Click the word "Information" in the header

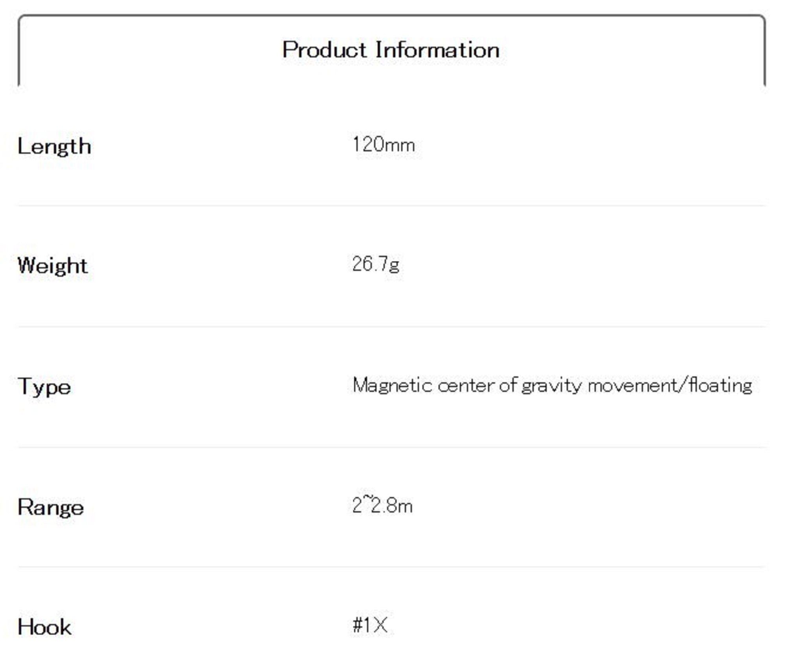pos(437,50)
